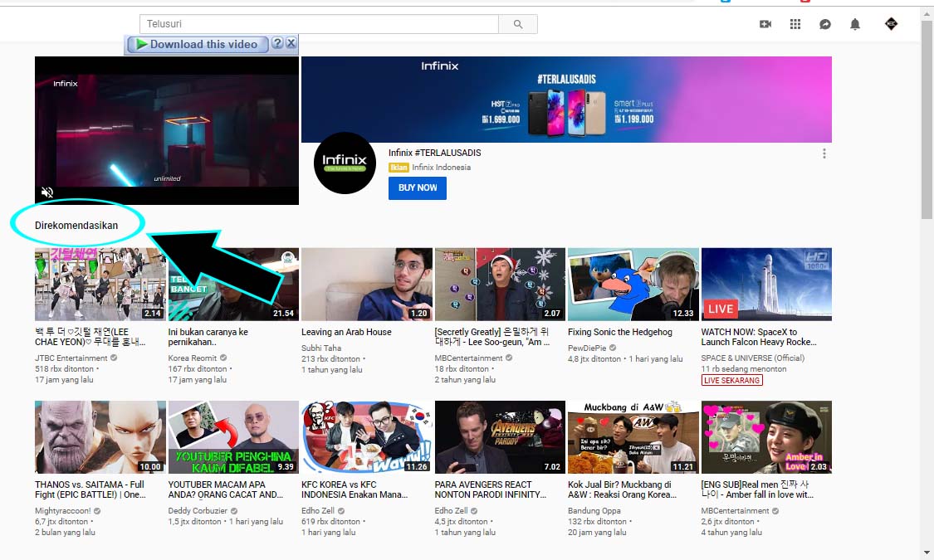This screenshot has height=560, width=934.
Task: Open the SpaceX Falcon Heavy live thumbnail
Action: 766,285
